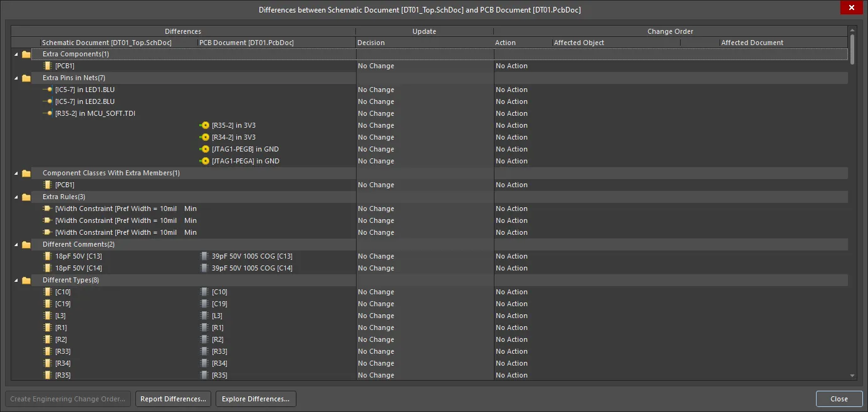
Task: Collapse the Different Comments group
Action: pyautogui.click(x=16, y=245)
